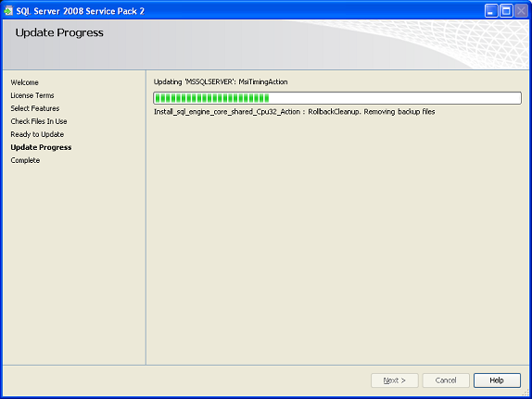Click the SQL Server installer title bar icon
The height and width of the screenshot is (399, 532).
coord(8,11)
